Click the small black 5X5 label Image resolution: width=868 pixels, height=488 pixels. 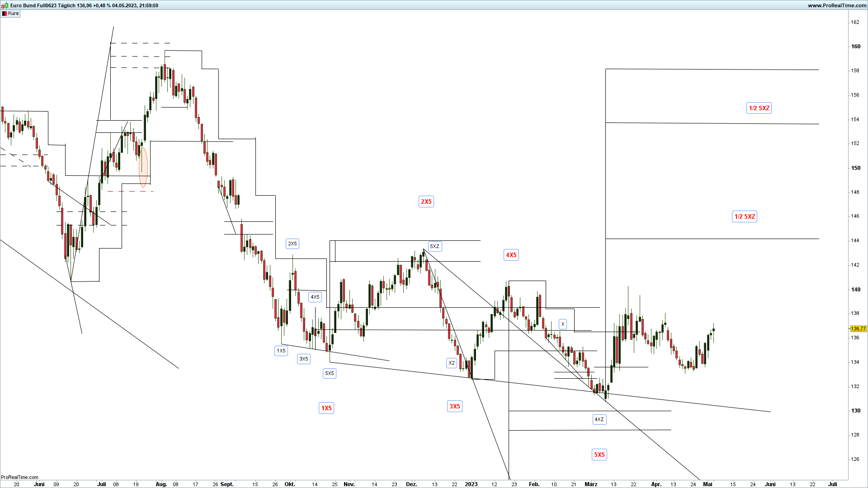(330, 373)
